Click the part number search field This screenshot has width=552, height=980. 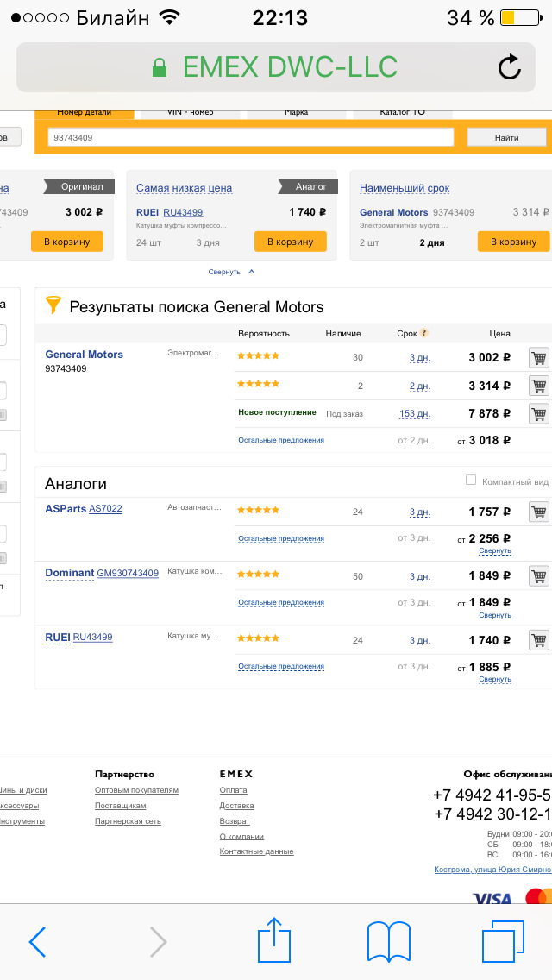(250, 137)
